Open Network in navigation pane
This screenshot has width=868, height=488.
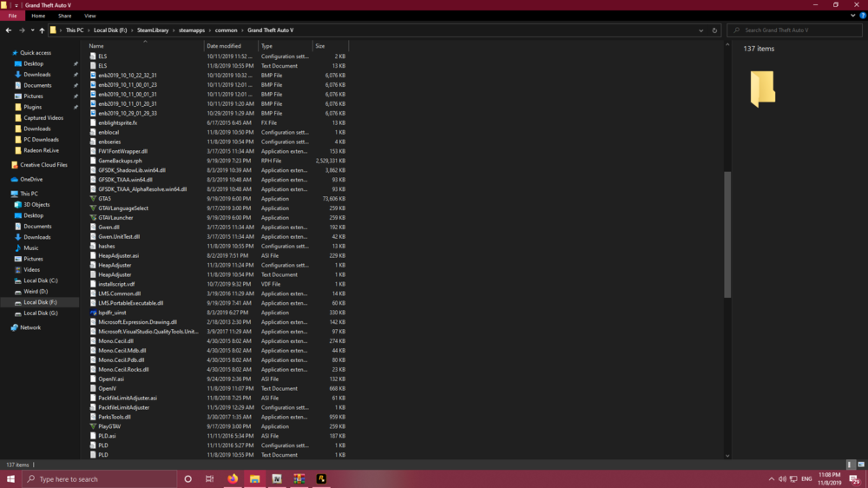click(x=30, y=328)
